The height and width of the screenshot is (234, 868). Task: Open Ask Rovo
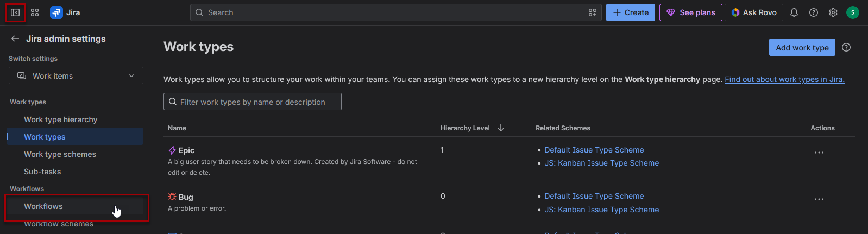754,12
